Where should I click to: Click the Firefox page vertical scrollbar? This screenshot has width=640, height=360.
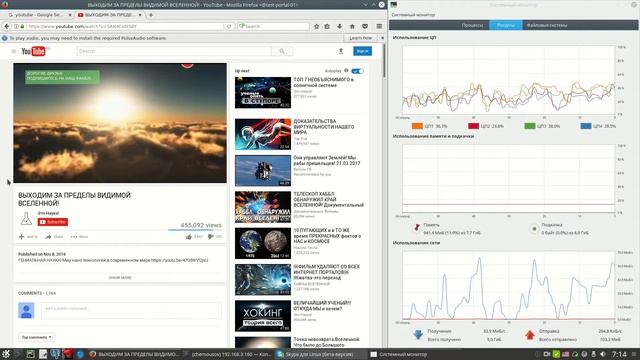(x=384, y=61)
